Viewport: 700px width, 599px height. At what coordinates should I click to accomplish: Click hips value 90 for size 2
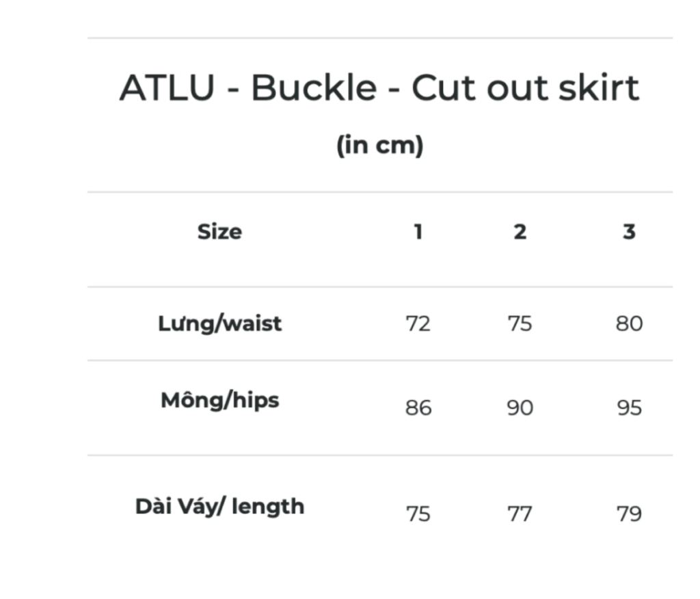(x=520, y=408)
